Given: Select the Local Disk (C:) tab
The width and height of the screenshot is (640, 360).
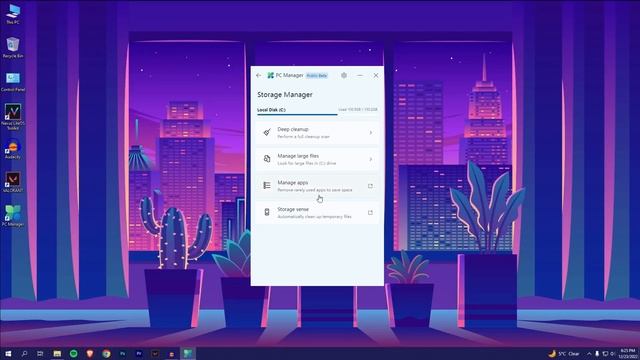Looking at the screenshot, I should coord(271,110).
